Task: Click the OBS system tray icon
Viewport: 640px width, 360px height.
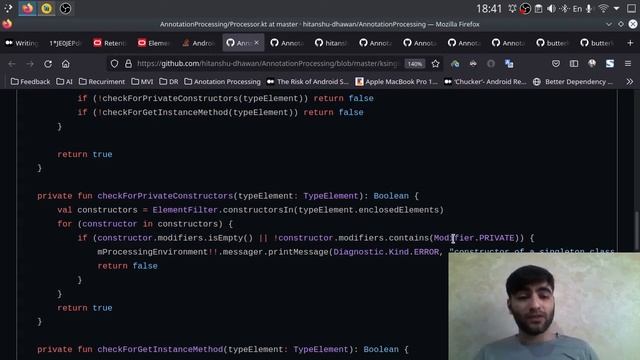Action: coord(525,9)
